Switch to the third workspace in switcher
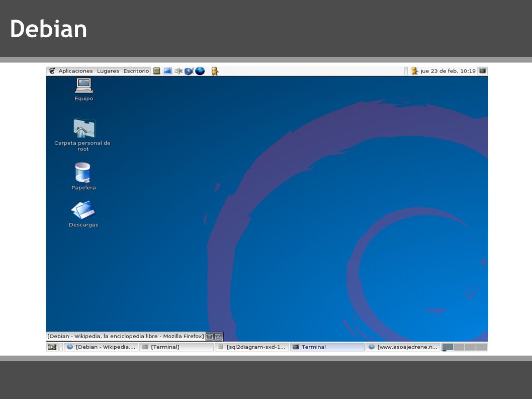Screen dimensions: 532x399 [470, 347]
